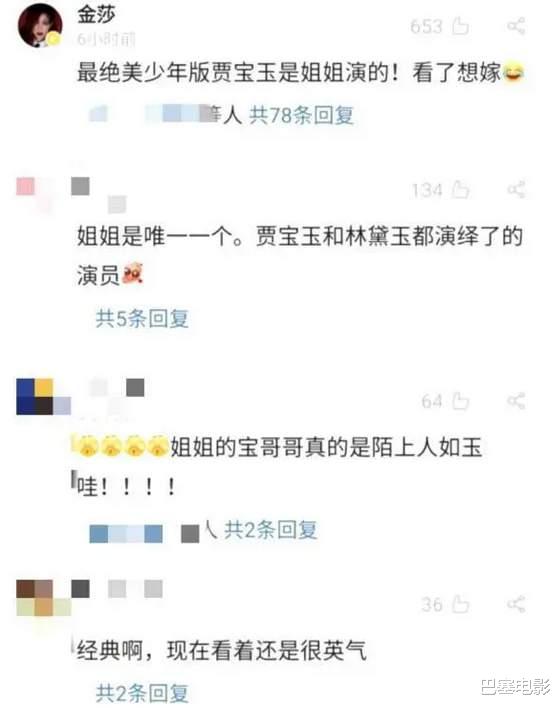Like 金莎's comment with 653 likes

[x=460, y=26]
